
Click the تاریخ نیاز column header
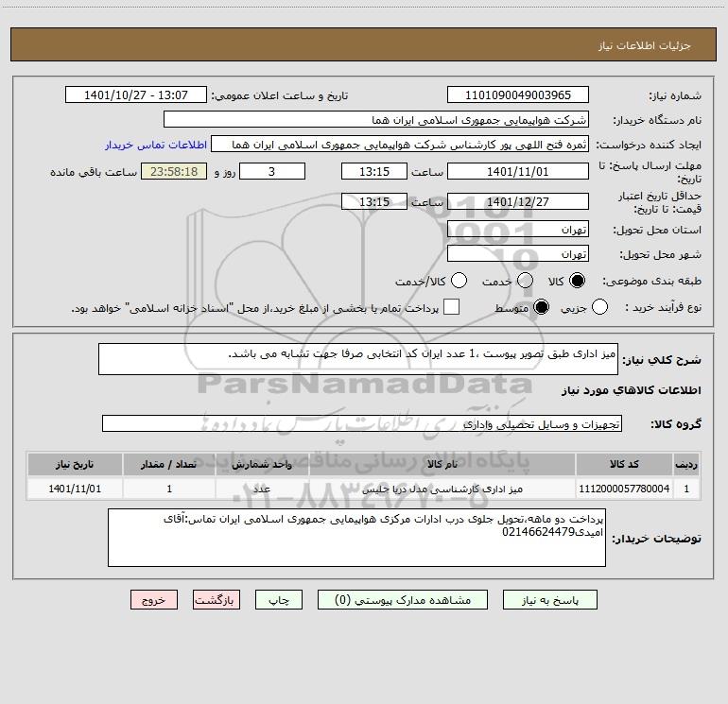coord(75,464)
